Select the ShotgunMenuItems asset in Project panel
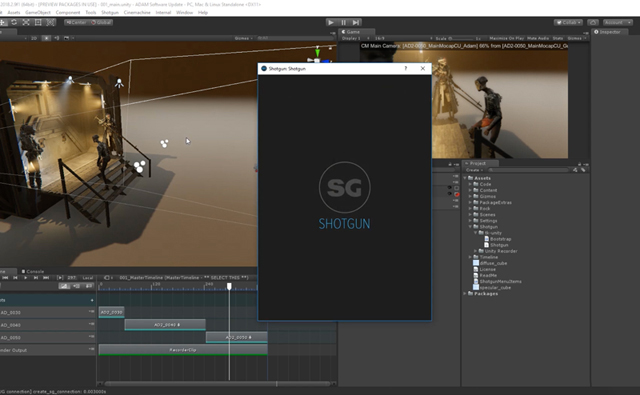Viewport: 640px width, 395px height. (x=500, y=282)
